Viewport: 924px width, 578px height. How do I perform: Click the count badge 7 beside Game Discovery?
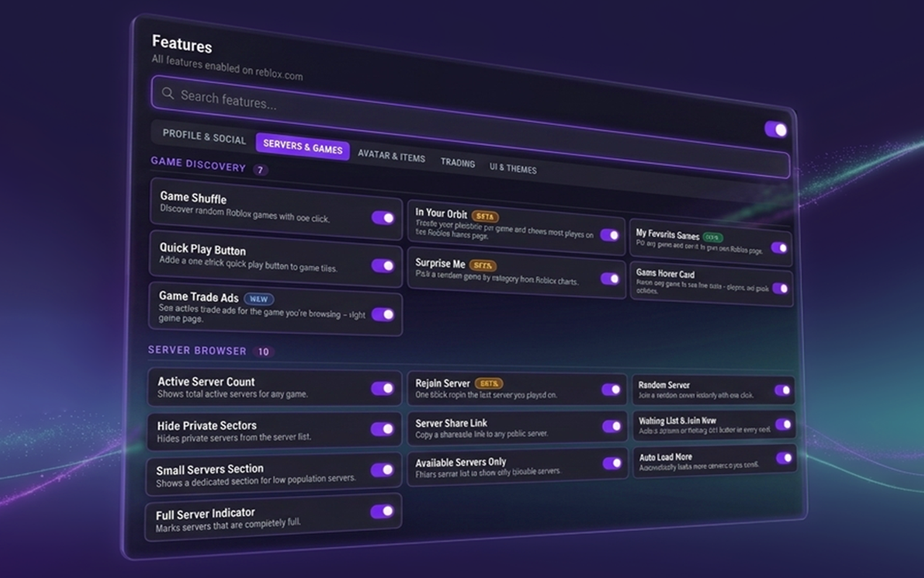[260, 171]
